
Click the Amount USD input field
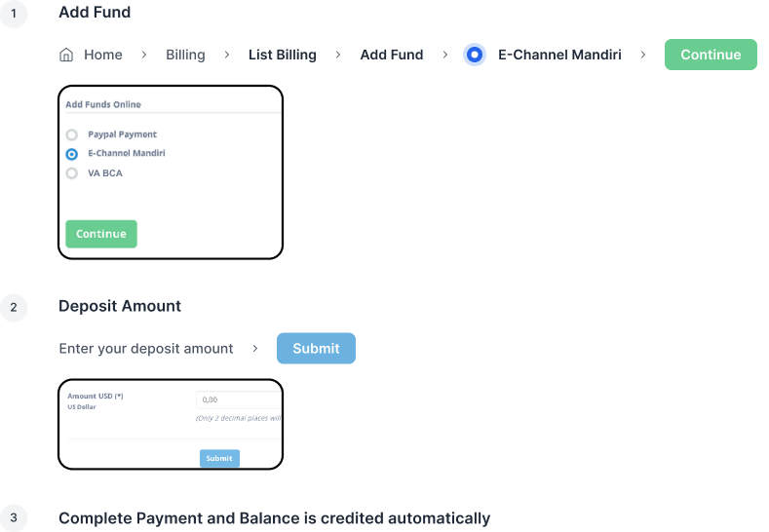[239, 399]
